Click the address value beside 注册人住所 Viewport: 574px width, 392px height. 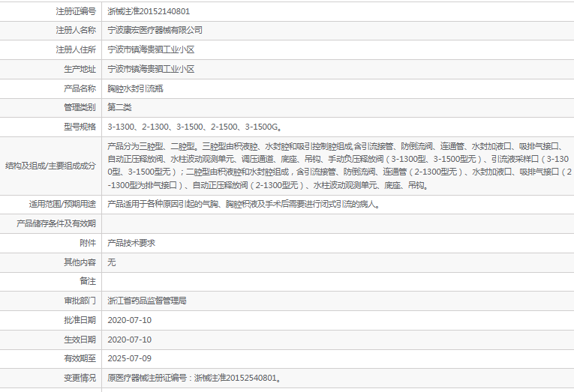[x=151, y=49]
